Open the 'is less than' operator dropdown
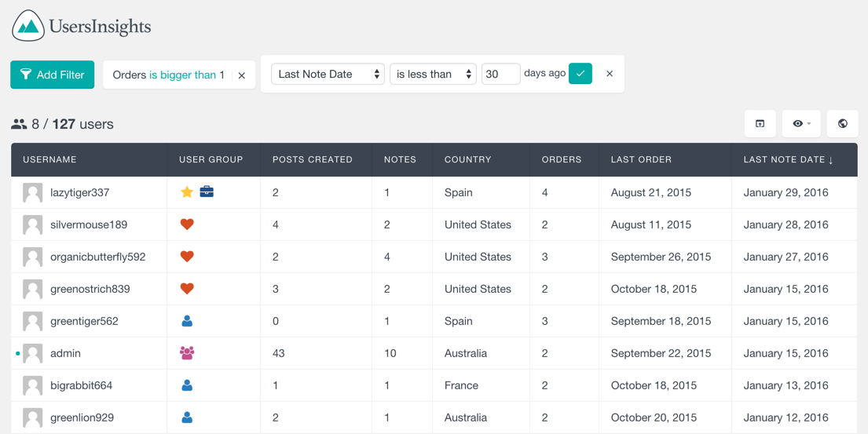Viewport: 868px width, 434px height. tap(433, 74)
